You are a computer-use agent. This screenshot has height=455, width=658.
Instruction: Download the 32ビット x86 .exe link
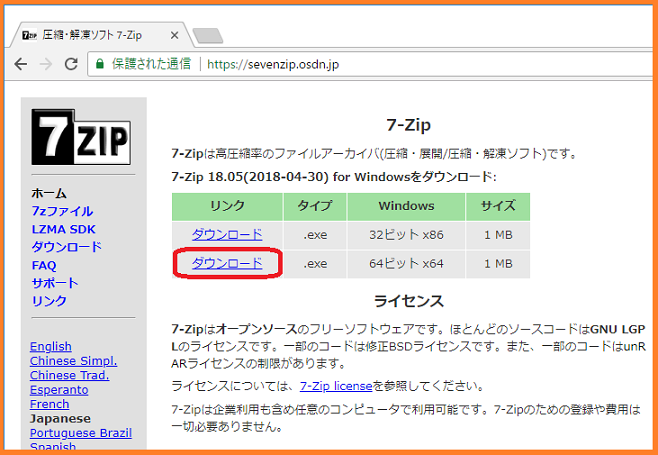coord(227,234)
